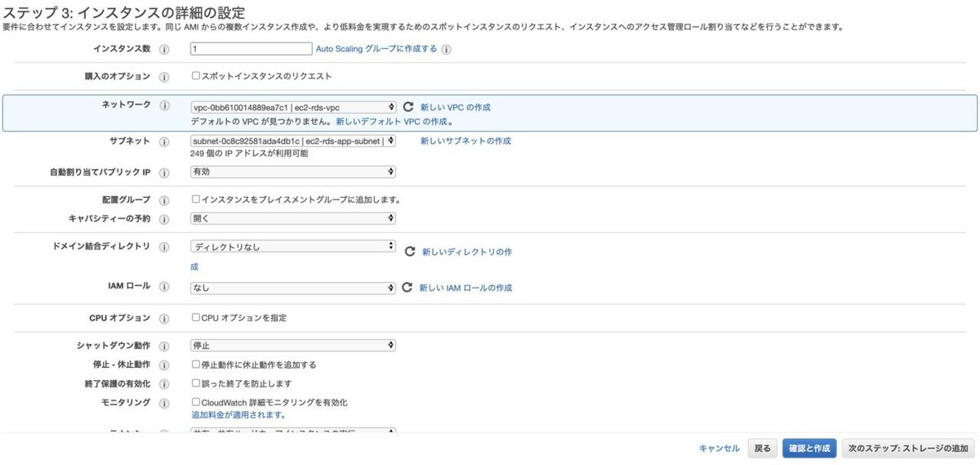Screen dimensions: 980x465
Task: Click 新しいデフォルト VPC の作成 link
Action: pyautogui.click(x=392, y=121)
